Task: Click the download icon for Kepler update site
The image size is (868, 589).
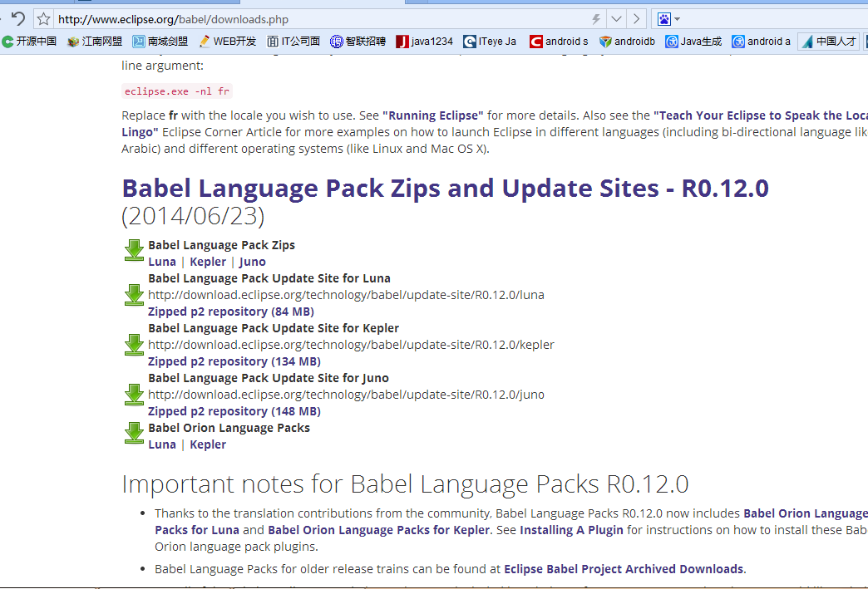Action: pyautogui.click(x=134, y=345)
